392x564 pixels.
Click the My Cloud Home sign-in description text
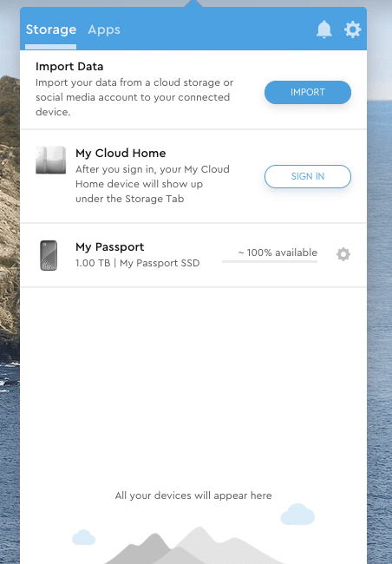click(x=153, y=184)
